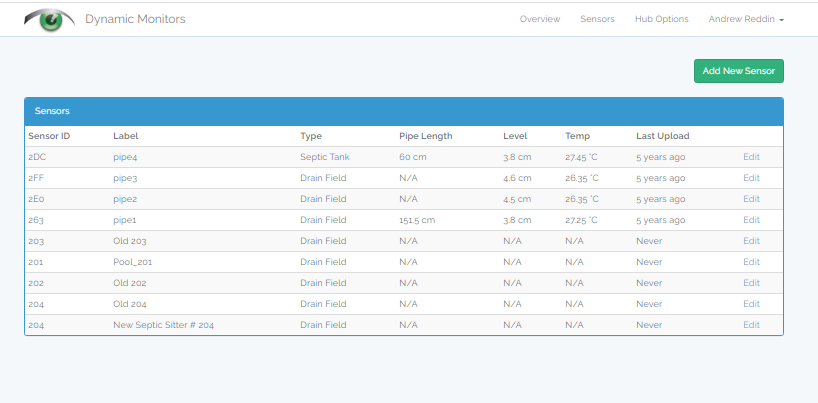Click the Dynamic Monitors eye logo
The width and height of the screenshot is (818, 403).
(50, 20)
